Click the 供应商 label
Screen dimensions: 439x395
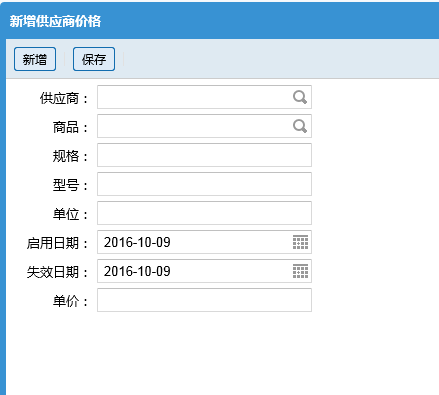point(64,98)
